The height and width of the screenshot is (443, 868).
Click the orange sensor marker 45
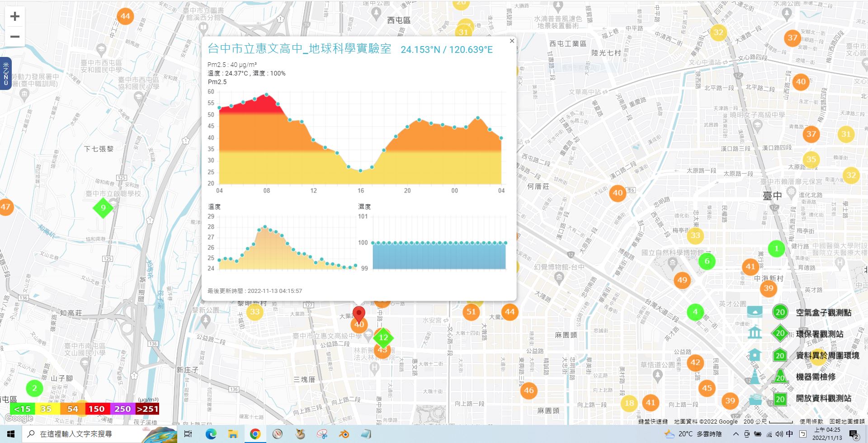point(707,388)
